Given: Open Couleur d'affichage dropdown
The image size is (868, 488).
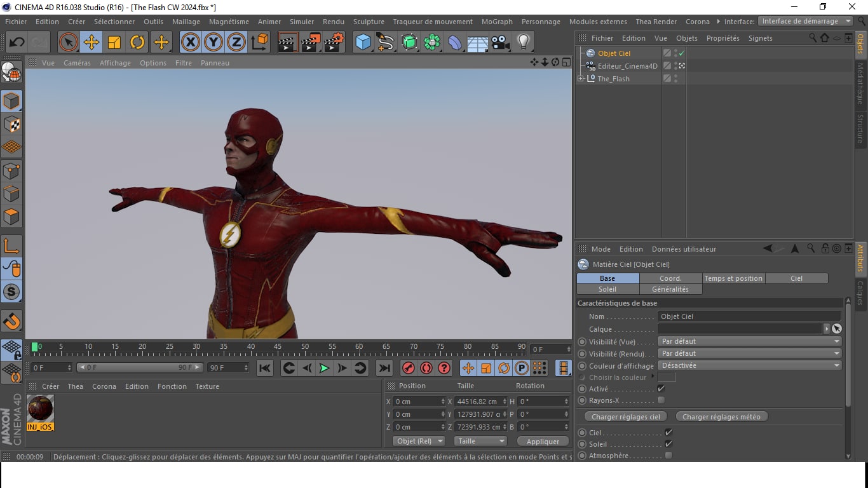Looking at the screenshot, I should coord(750,365).
